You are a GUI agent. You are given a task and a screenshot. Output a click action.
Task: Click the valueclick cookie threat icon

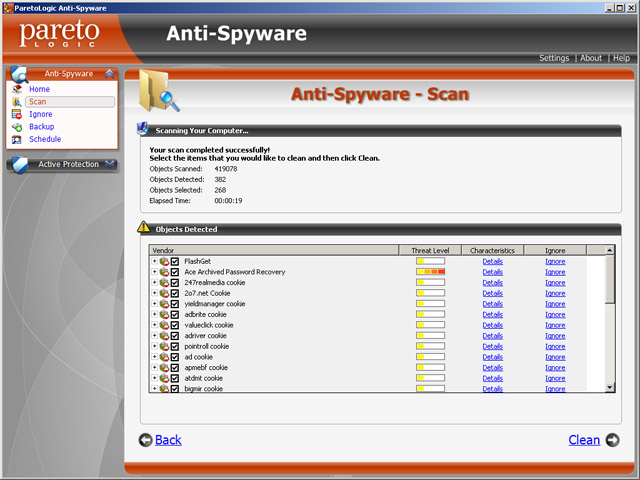[x=164, y=325]
